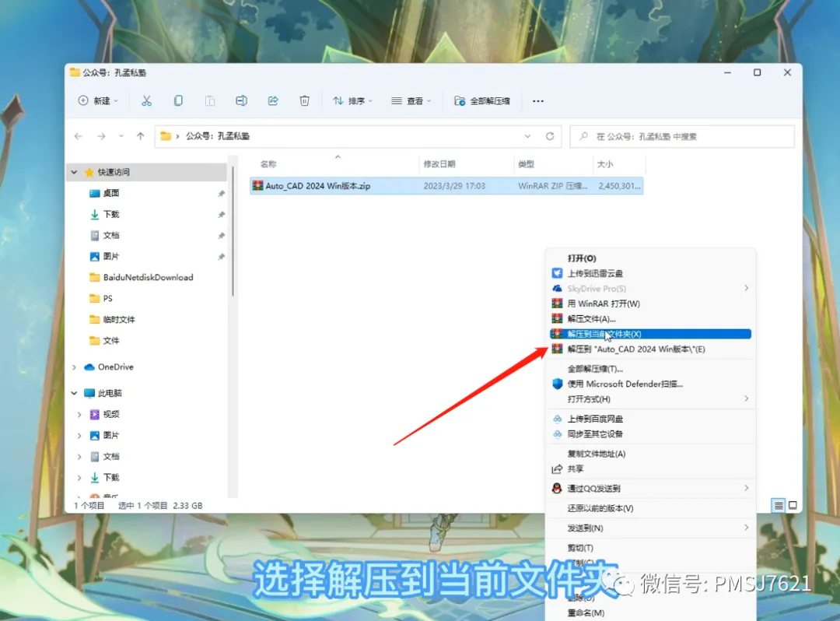840x621 pixels.
Task: Choose 解压到当前文件夹(X) entry
Action: (x=650, y=334)
